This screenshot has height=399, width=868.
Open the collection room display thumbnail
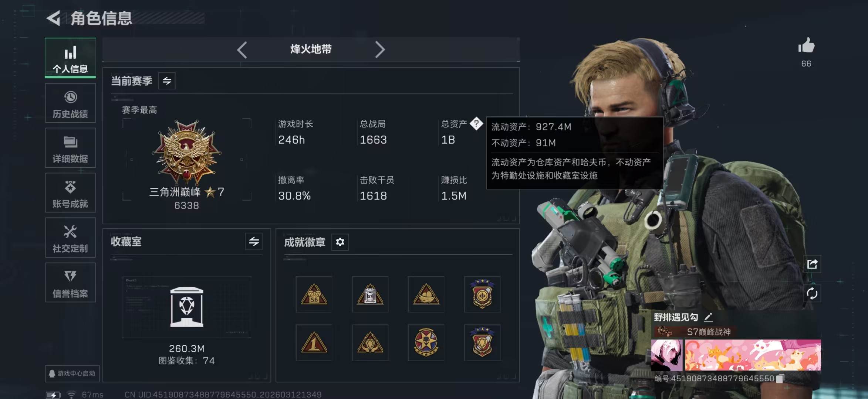pos(187,307)
